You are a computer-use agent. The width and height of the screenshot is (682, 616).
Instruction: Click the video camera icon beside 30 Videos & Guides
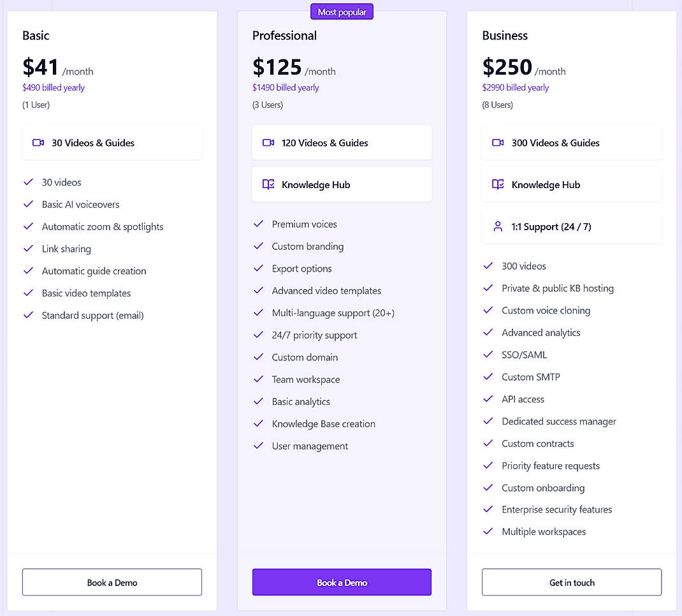(38, 143)
